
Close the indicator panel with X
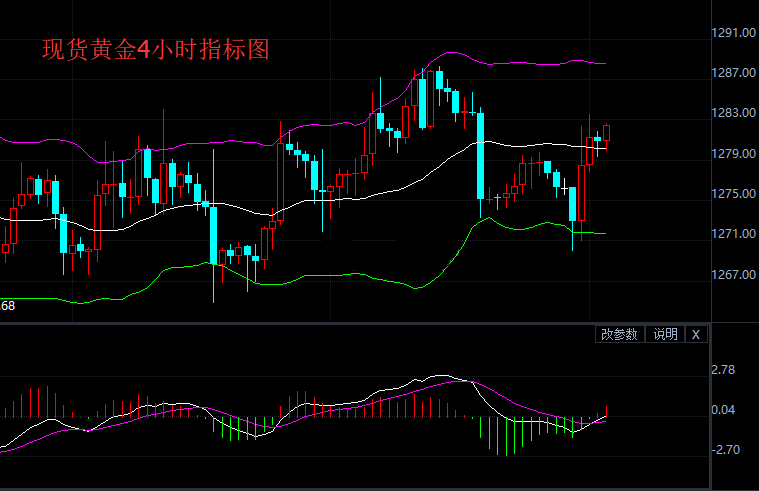tap(696, 334)
